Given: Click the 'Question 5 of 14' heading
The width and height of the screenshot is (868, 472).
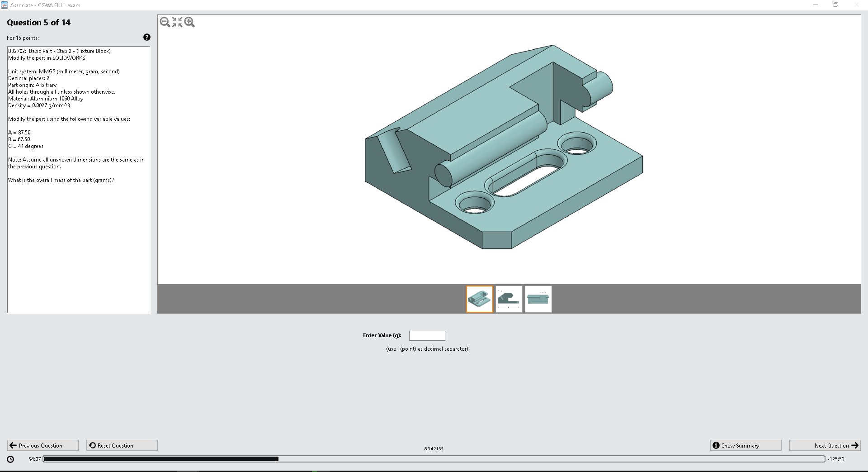Looking at the screenshot, I should (x=39, y=23).
